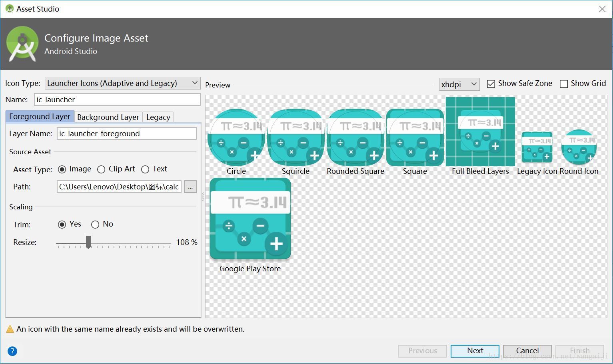Select the Google Play Store preview
Viewport: 613px width, 364px height.
click(250, 219)
